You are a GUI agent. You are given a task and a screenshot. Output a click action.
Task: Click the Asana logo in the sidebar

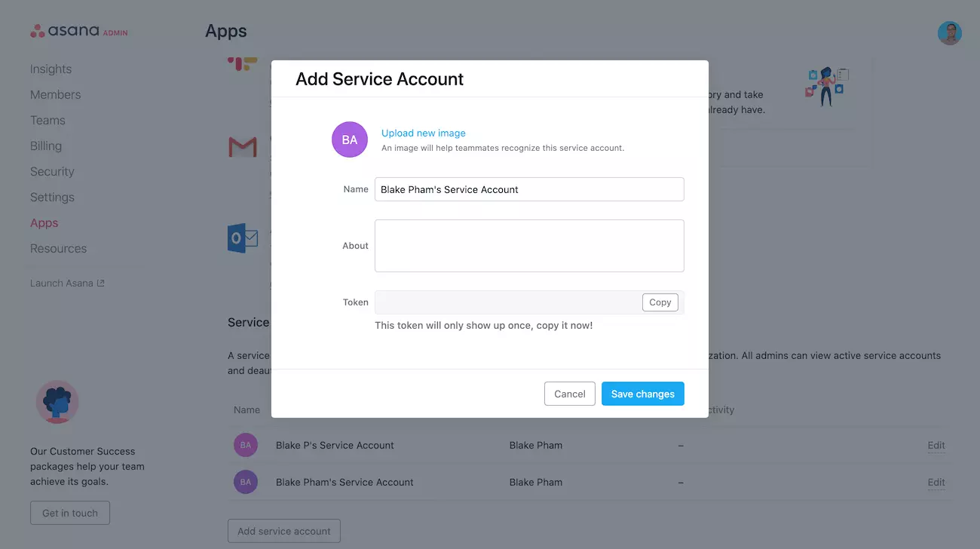coord(78,31)
